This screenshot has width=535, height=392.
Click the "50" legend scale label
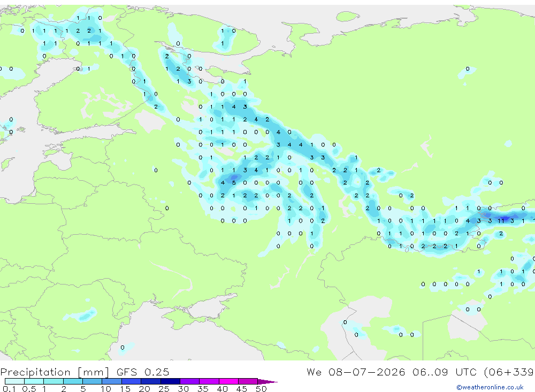tap(261, 389)
